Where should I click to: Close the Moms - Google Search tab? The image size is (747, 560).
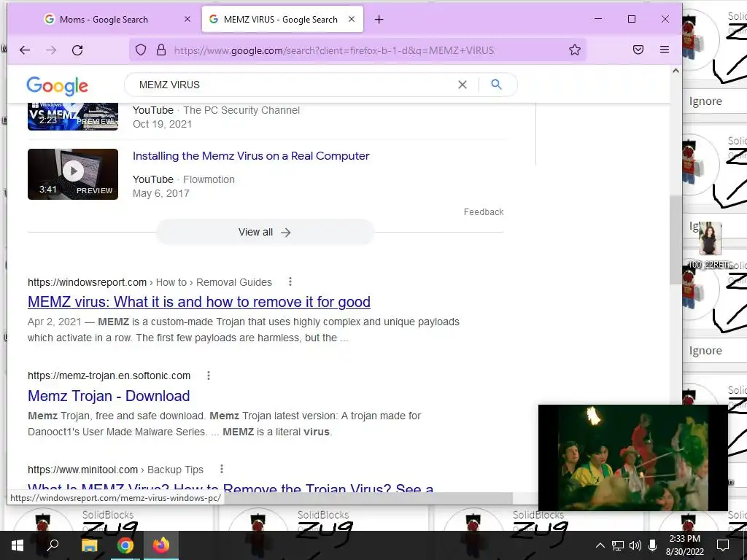[x=187, y=19]
